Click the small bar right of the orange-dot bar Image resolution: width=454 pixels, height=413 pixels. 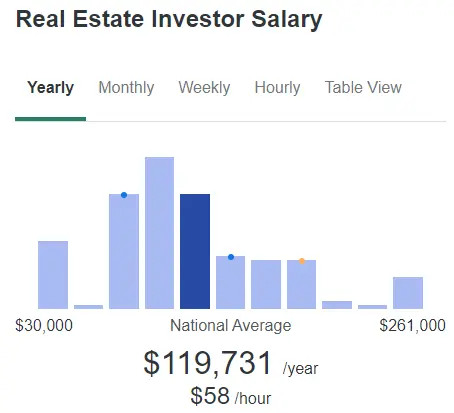tap(337, 305)
